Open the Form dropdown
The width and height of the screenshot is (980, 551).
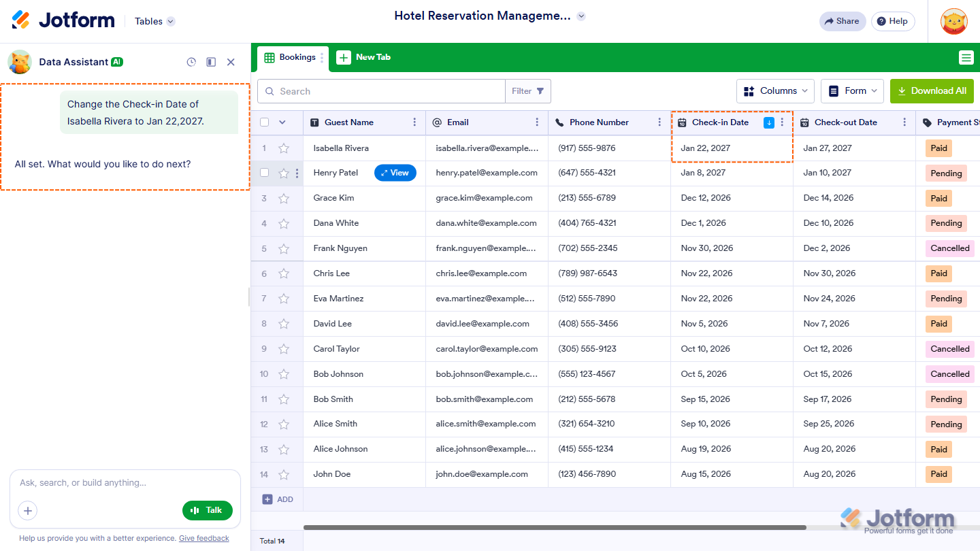(852, 91)
